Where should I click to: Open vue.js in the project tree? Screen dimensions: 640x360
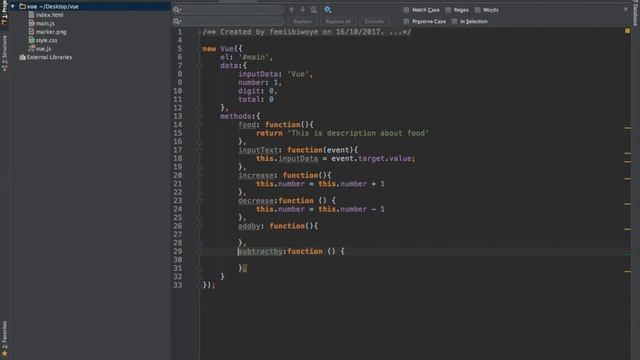point(43,49)
